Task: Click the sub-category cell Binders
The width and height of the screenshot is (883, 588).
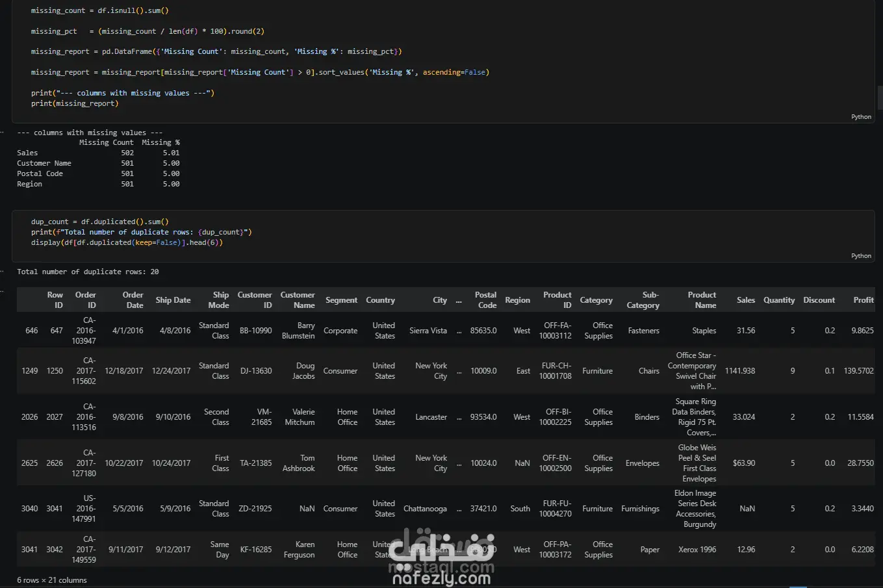Action: 647,417
